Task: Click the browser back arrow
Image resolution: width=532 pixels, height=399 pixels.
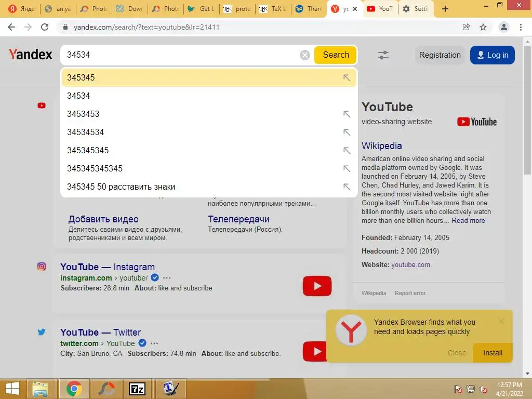Action: [x=11, y=27]
